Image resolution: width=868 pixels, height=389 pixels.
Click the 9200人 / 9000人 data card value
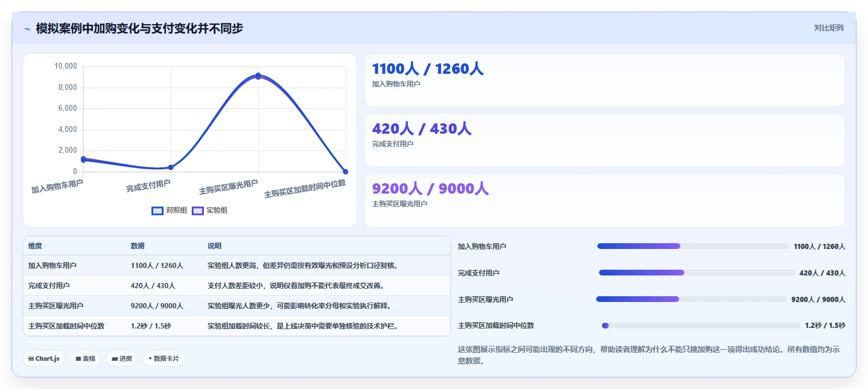pyautogui.click(x=430, y=189)
